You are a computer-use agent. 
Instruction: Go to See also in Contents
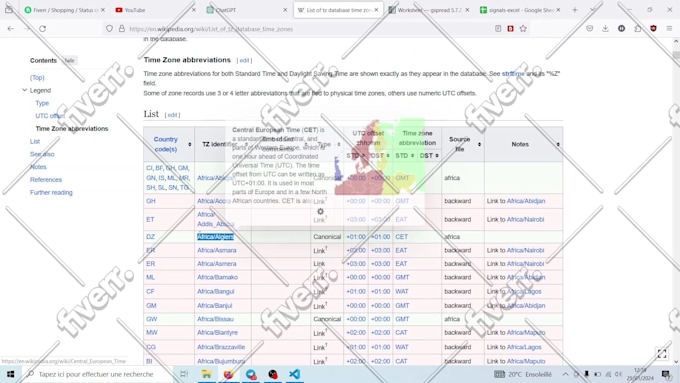(x=42, y=154)
